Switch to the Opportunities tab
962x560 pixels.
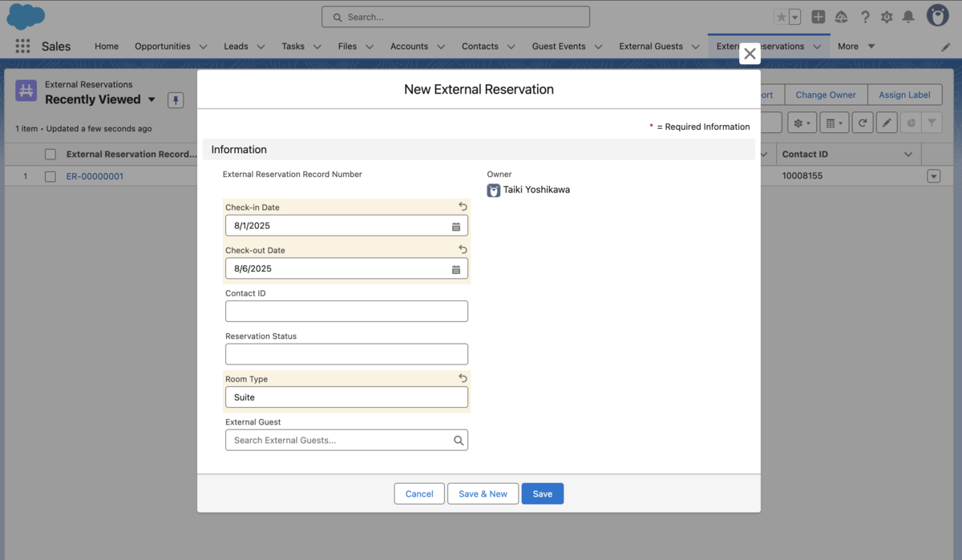[x=163, y=46]
